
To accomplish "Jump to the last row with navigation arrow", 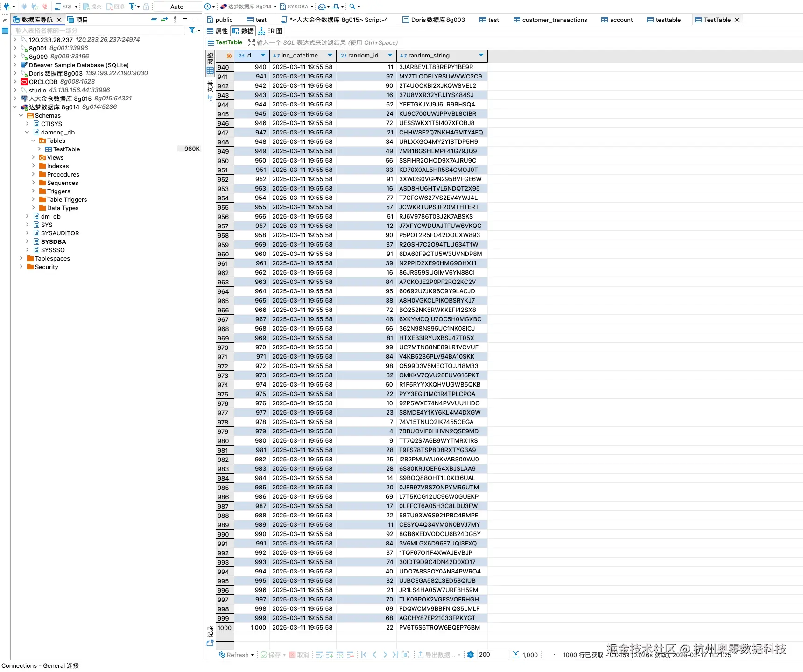I will pos(395,655).
